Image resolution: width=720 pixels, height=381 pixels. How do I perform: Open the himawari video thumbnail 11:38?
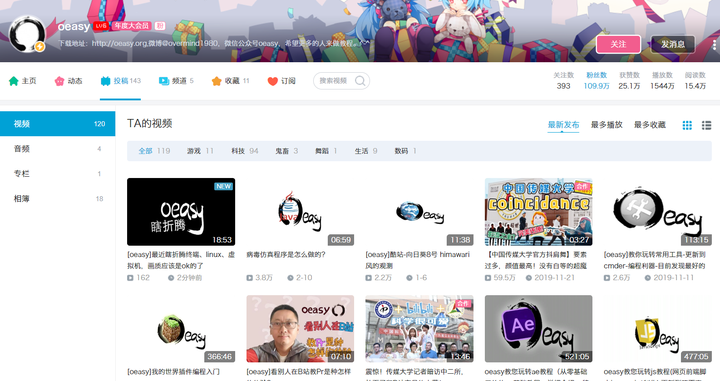coord(419,212)
